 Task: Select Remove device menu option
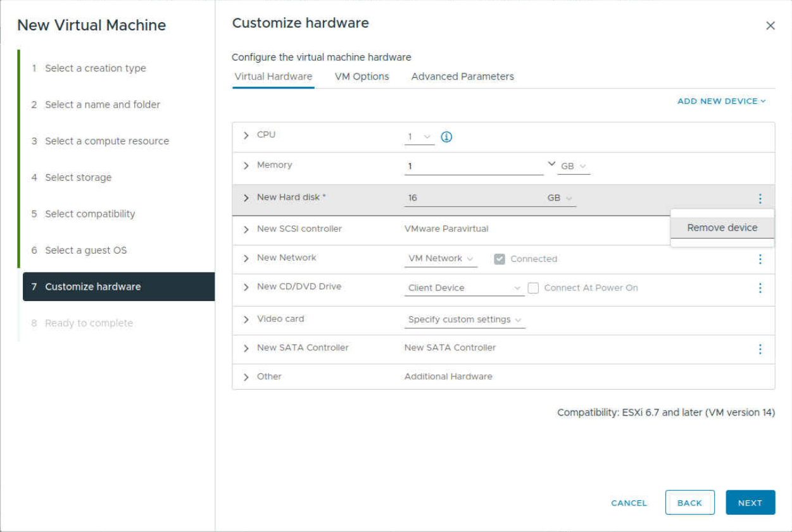pos(722,228)
